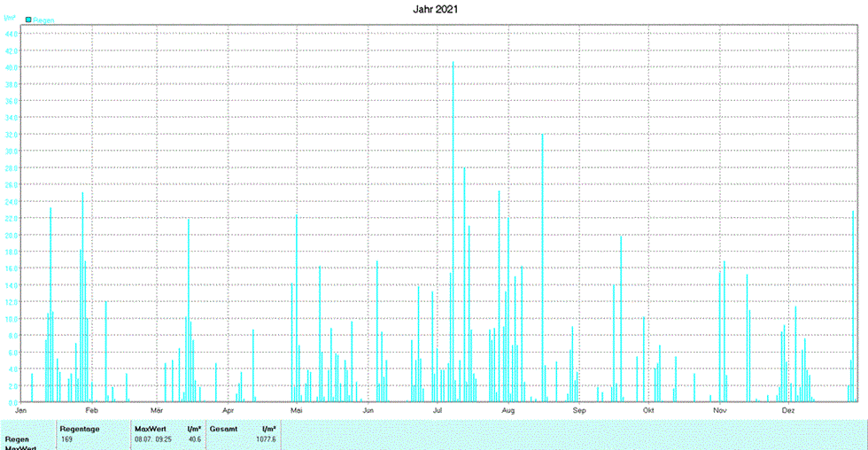
Task: Select the Gesamt value 1077.6
Action: [x=267, y=439]
